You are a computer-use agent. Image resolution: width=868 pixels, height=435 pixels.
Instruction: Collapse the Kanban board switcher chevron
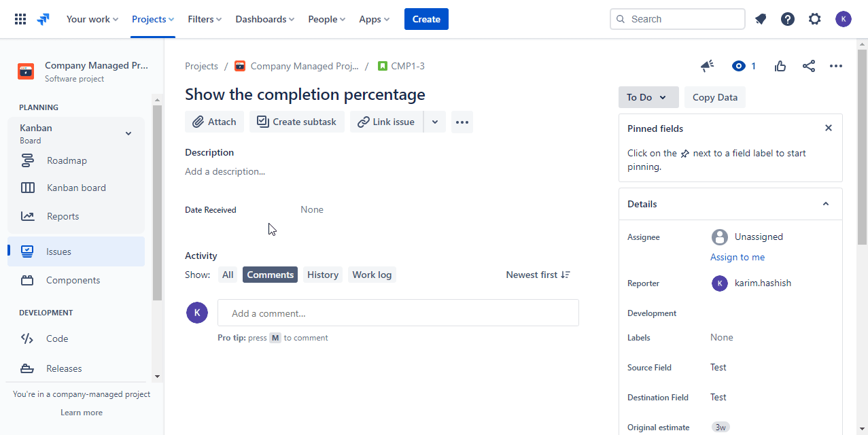pyautogui.click(x=128, y=133)
